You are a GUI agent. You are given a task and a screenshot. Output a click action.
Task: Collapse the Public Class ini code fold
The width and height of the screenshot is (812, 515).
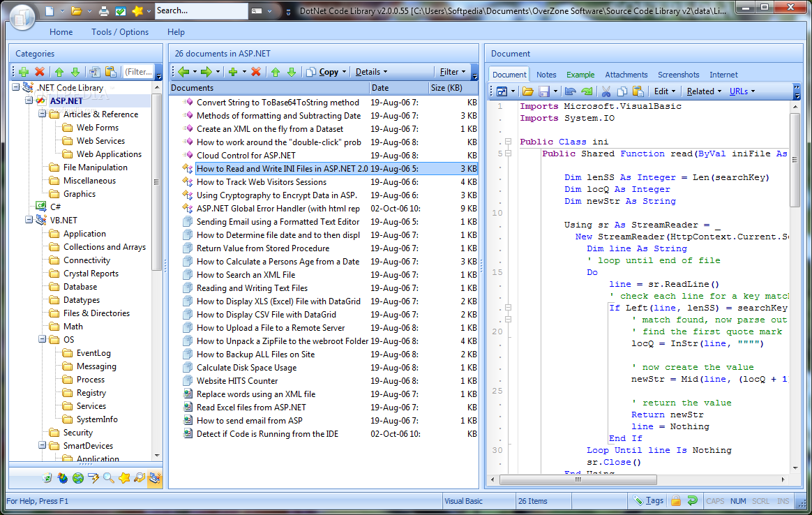click(508, 142)
